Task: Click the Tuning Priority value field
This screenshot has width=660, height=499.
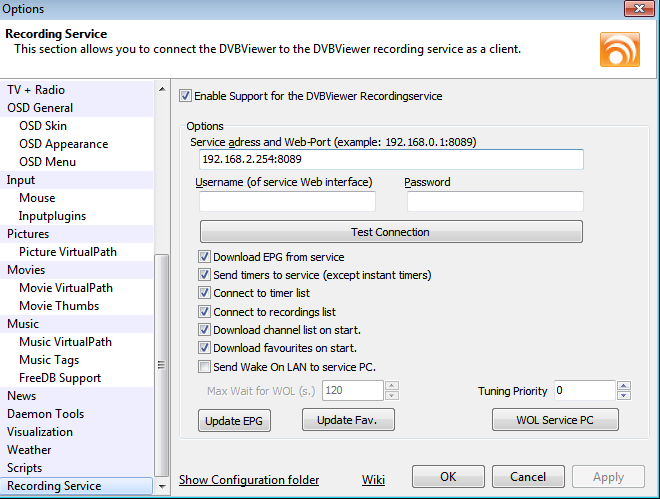Action: click(585, 390)
